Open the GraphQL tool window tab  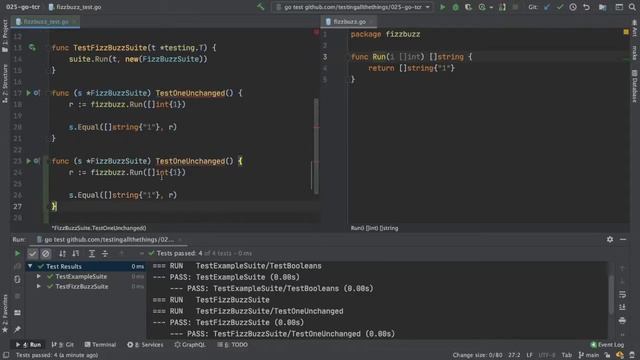(190, 345)
